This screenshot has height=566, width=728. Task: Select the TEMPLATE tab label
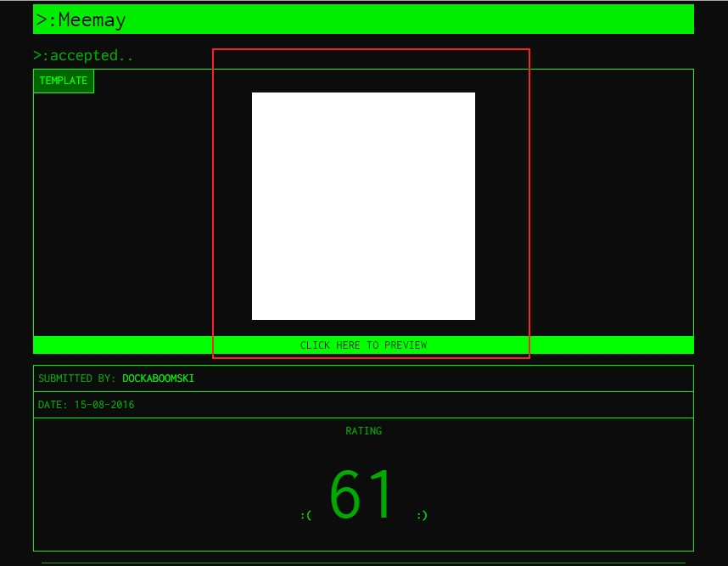64,81
